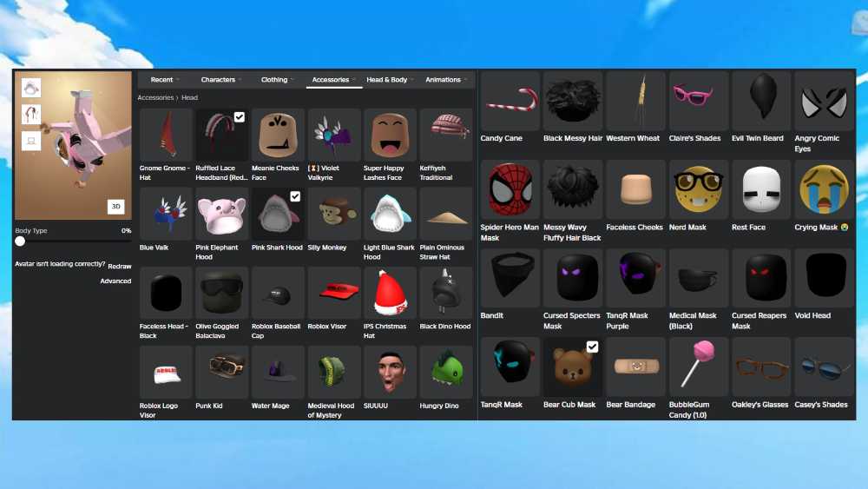868x489 pixels.
Task: Choose the Western Wheat item
Action: tap(635, 101)
